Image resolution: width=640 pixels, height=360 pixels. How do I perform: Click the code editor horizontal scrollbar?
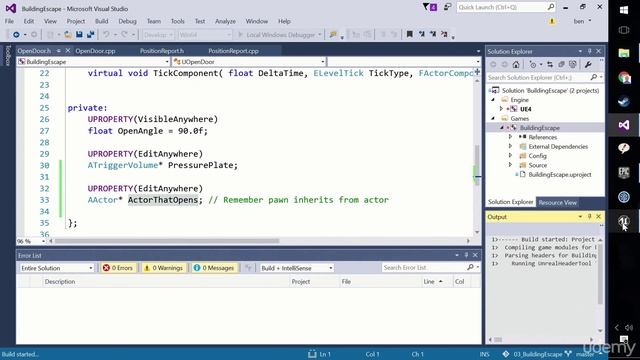[x=167, y=241]
